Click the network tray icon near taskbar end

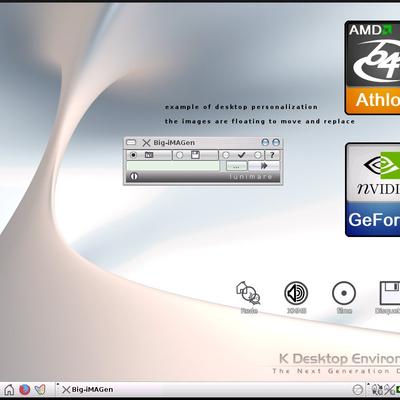[377, 389]
